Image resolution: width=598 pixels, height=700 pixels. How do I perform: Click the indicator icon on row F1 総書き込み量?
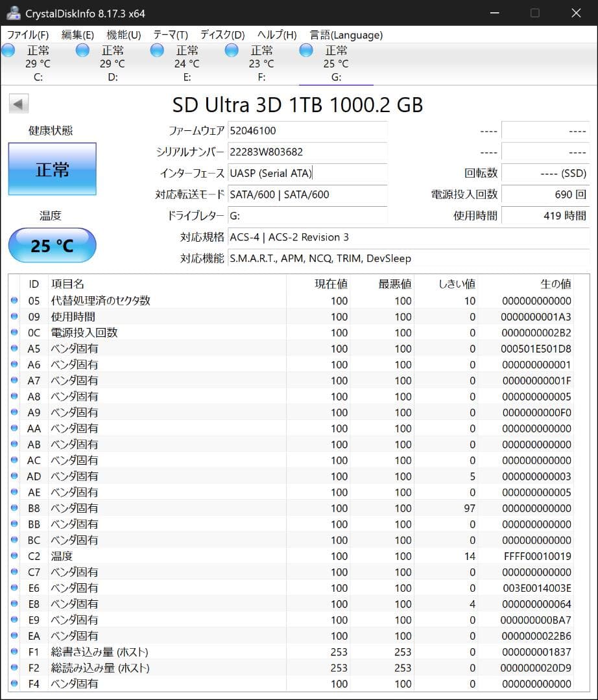[x=15, y=652]
